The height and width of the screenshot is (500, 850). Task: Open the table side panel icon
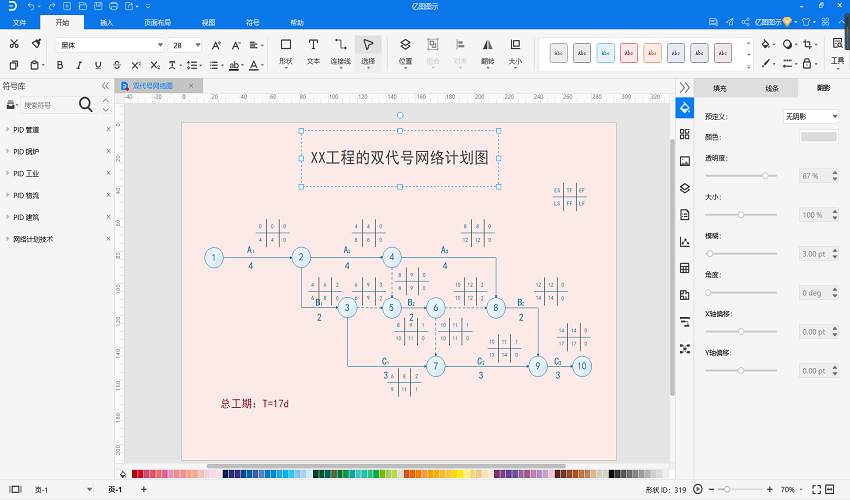point(685,268)
